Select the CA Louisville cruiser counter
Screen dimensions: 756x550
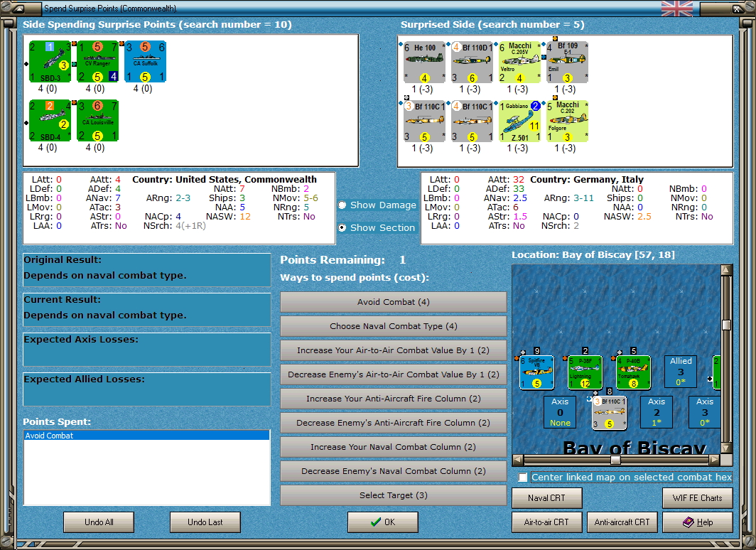(97, 121)
